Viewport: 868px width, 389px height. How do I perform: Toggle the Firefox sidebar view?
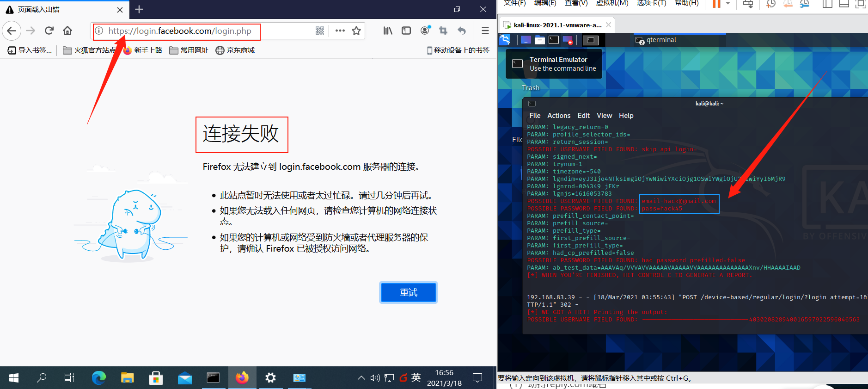406,31
